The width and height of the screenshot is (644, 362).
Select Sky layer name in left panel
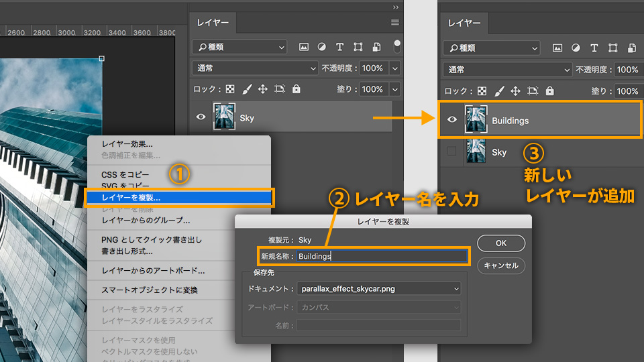[x=247, y=118]
